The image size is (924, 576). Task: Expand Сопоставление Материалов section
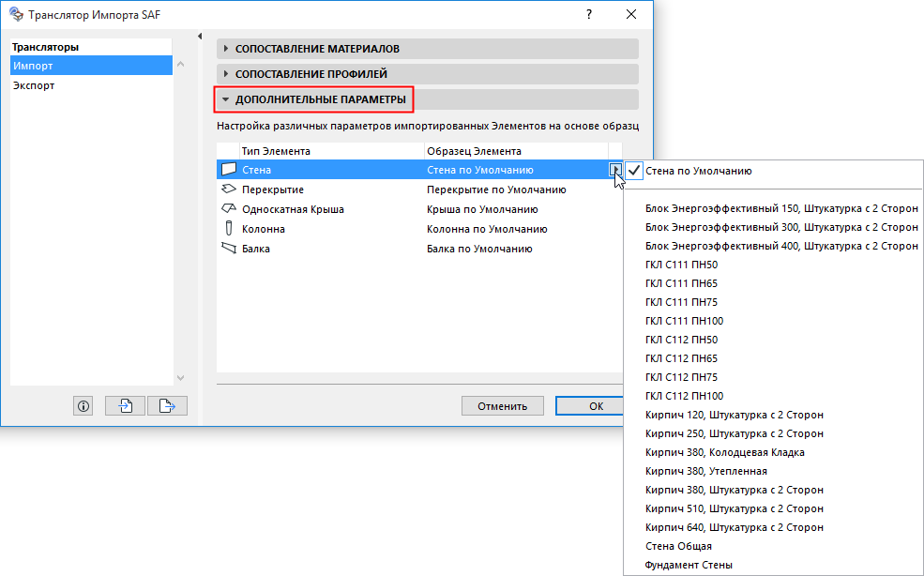pyautogui.click(x=427, y=49)
